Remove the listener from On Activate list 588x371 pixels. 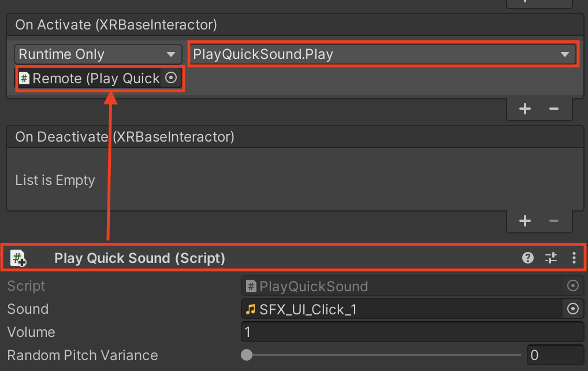(x=553, y=109)
